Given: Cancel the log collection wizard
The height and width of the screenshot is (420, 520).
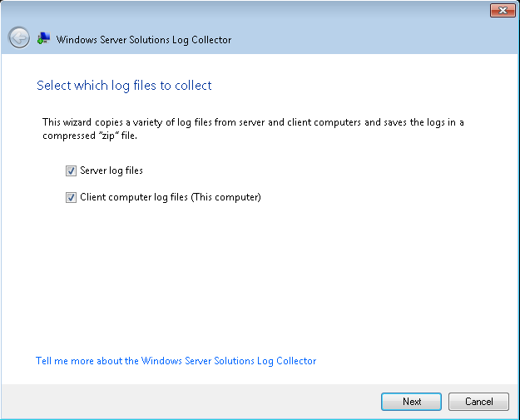Looking at the screenshot, I should point(478,402).
